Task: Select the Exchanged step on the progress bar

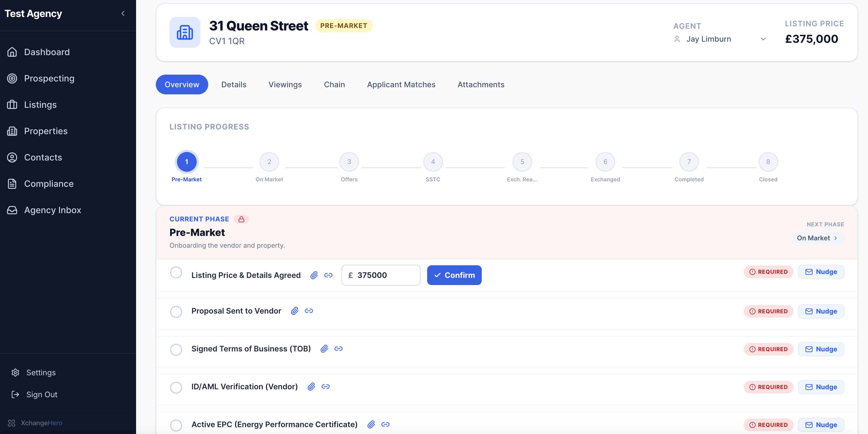Action: click(605, 161)
